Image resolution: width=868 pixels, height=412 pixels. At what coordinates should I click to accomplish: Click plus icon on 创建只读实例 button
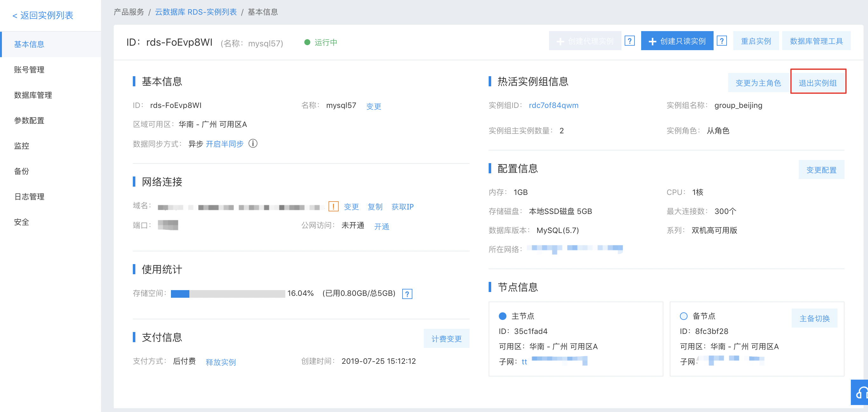(x=652, y=41)
